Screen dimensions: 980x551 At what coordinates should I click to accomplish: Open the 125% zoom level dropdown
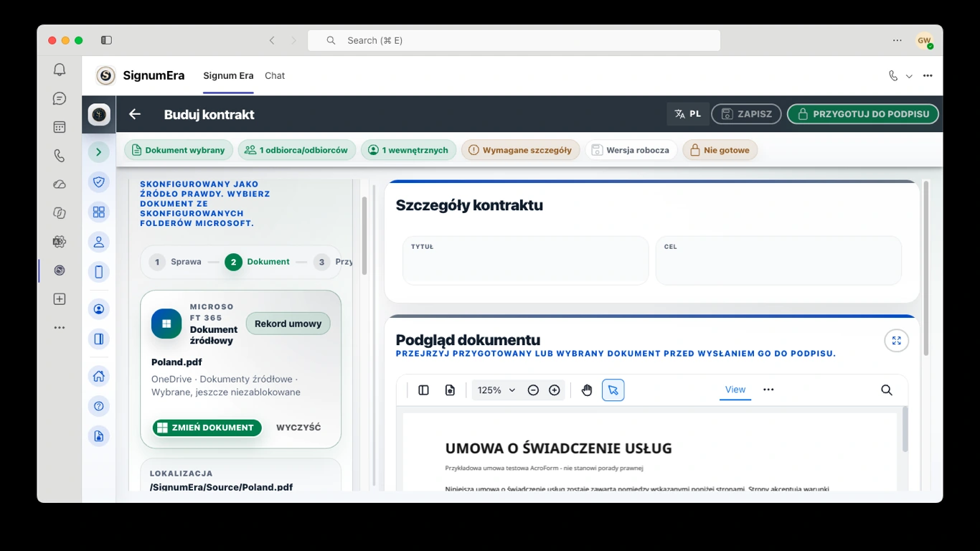coord(496,390)
